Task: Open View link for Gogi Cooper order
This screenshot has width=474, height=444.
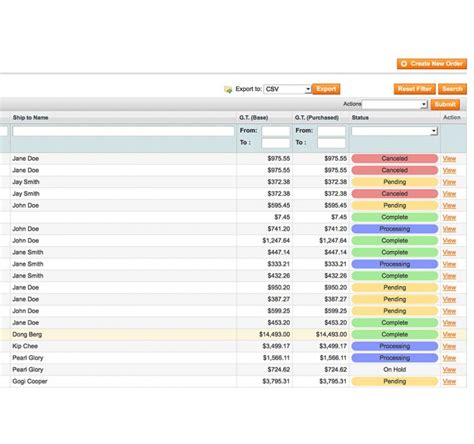Action: [449, 382]
